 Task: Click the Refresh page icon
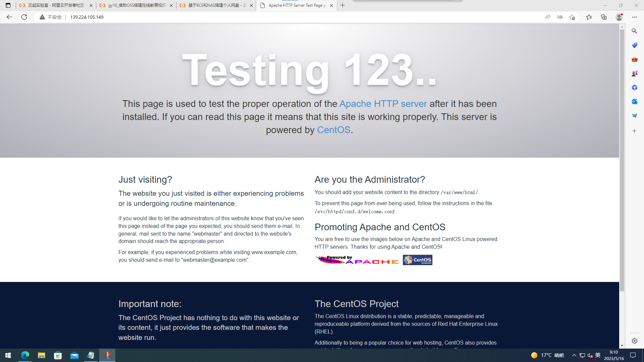pyautogui.click(x=24, y=17)
